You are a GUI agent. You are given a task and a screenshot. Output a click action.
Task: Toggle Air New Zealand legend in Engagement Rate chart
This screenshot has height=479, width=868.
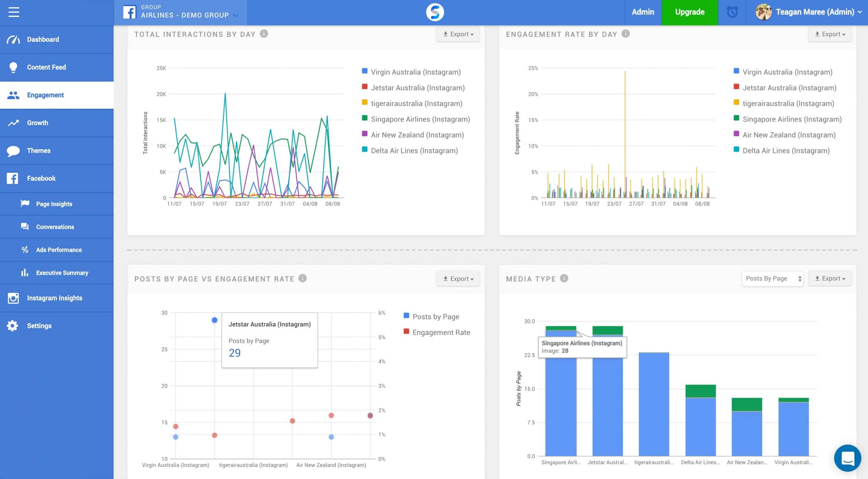click(x=785, y=135)
